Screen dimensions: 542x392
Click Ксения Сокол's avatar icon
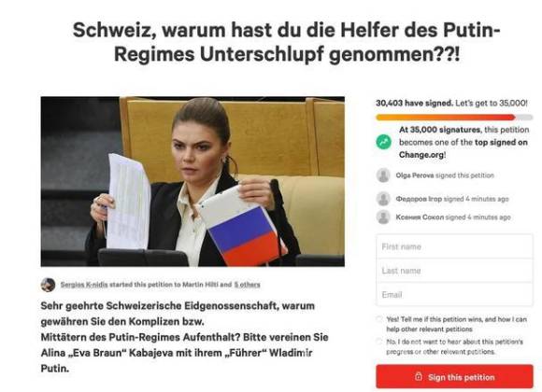(x=383, y=217)
